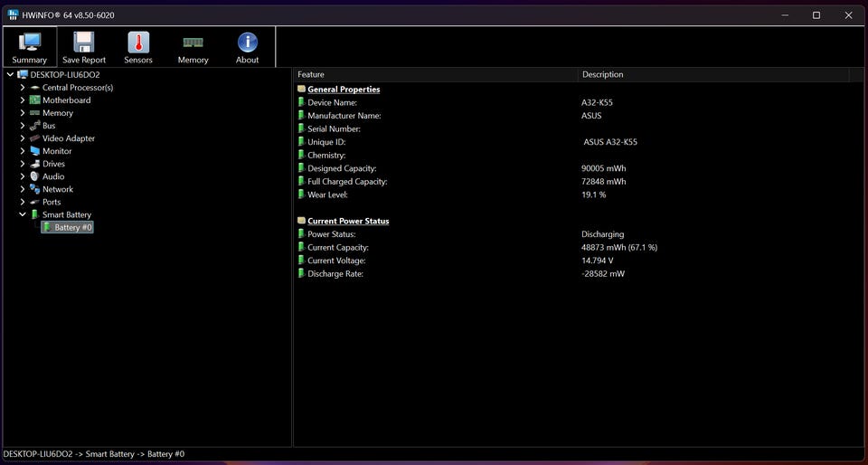
Task: Select the Network label in tree
Action: coord(58,189)
